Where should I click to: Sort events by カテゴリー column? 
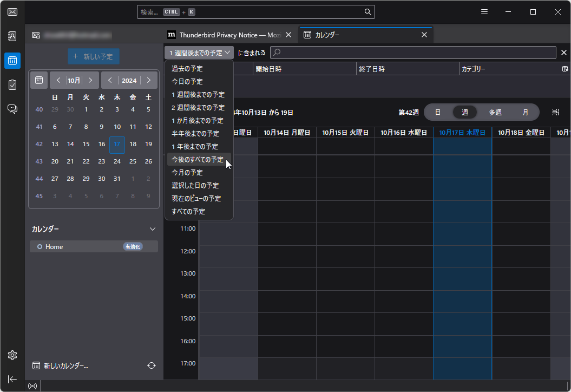(510, 69)
